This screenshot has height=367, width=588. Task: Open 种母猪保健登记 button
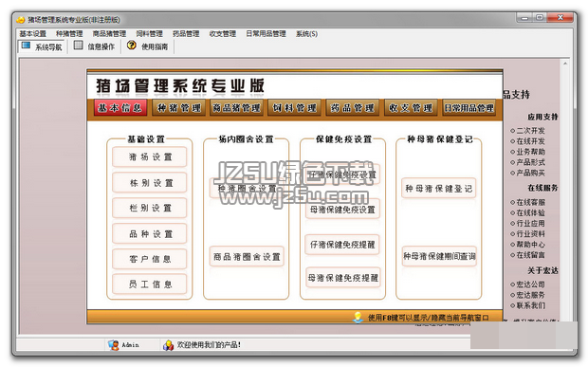pos(439,188)
